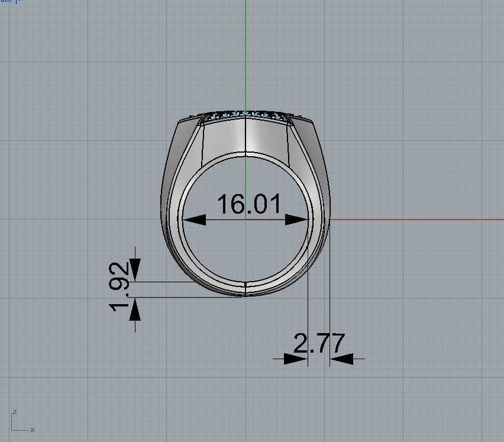Select the blue gemstone row on the ring's top

tap(245, 115)
